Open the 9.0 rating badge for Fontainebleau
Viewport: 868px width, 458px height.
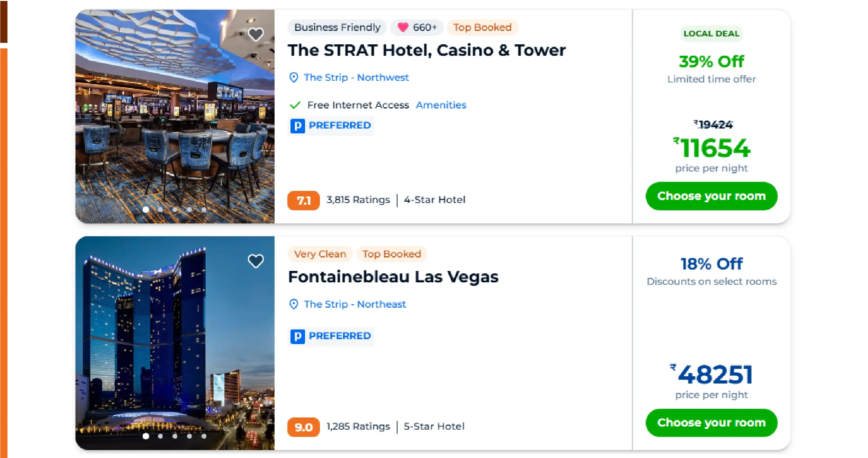303,427
